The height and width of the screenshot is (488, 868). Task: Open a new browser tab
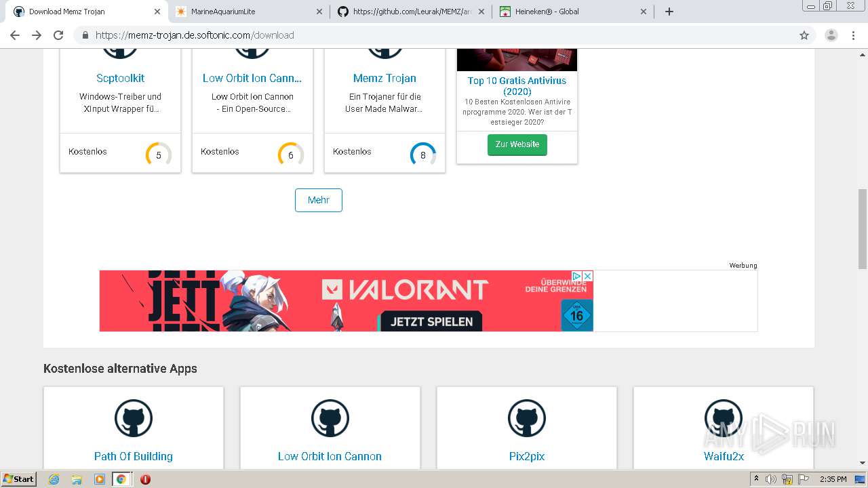click(x=669, y=12)
